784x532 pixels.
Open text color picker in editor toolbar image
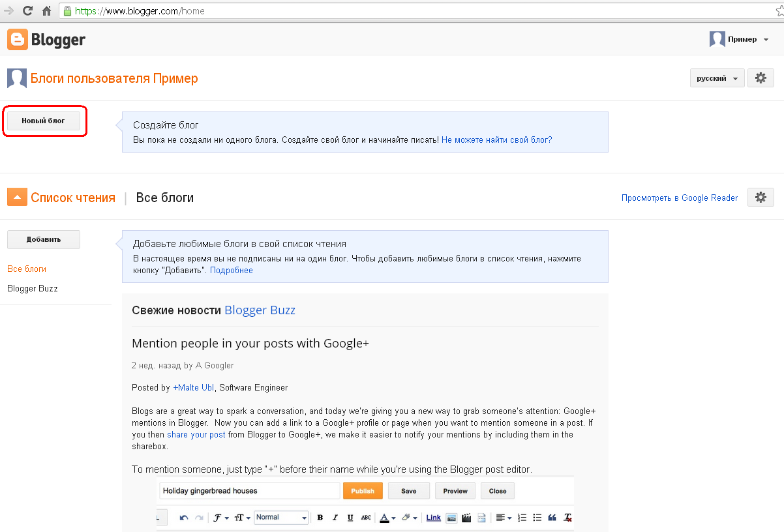tap(387, 518)
